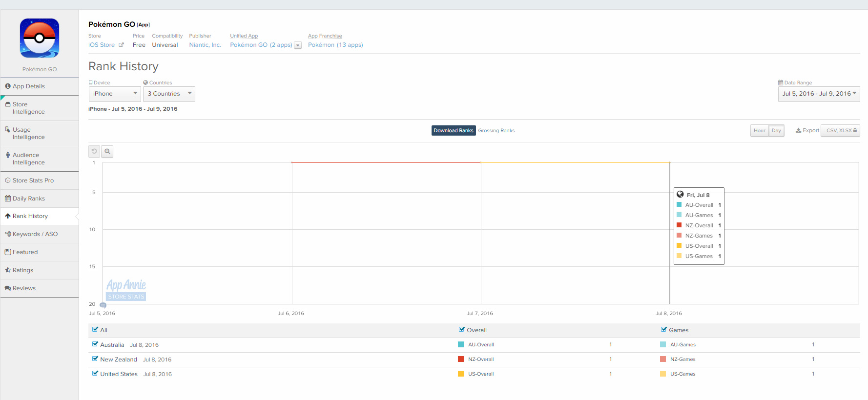
Task: Open Keywords / ASO in sidebar
Action: [x=40, y=234]
